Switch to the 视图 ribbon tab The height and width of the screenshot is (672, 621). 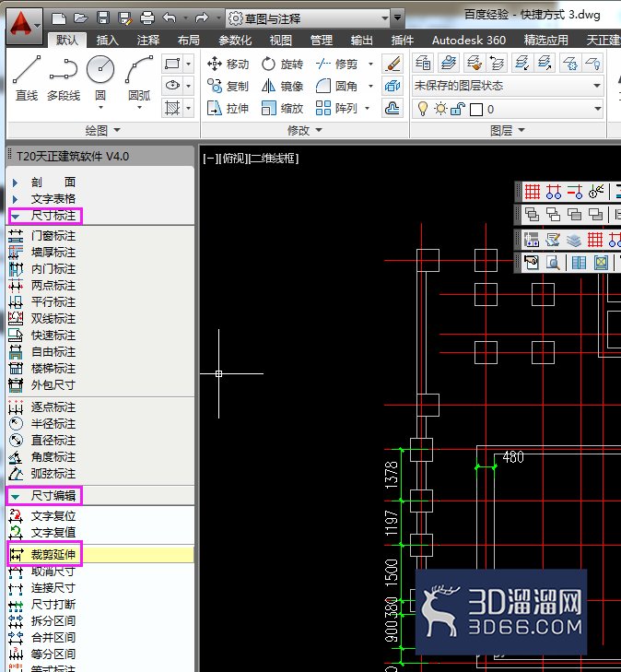tap(280, 40)
